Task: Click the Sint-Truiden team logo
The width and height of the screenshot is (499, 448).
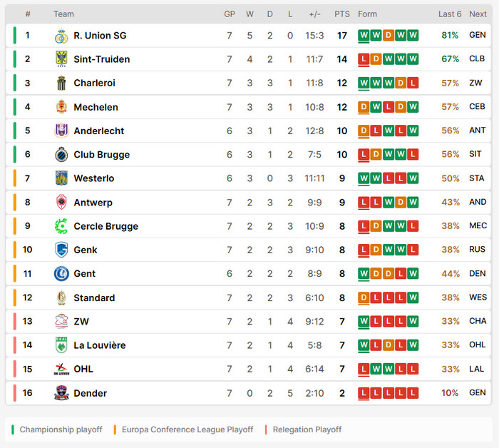Action: tap(61, 59)
